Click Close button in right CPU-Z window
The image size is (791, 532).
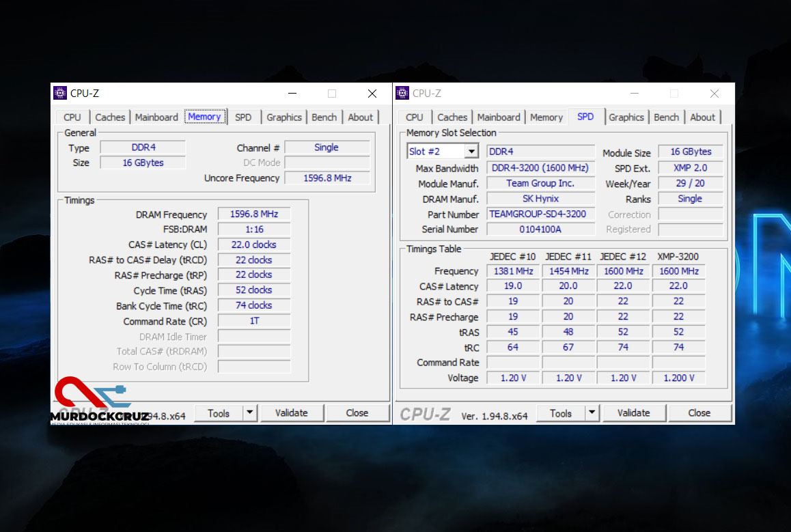click(x=699, y=413)
